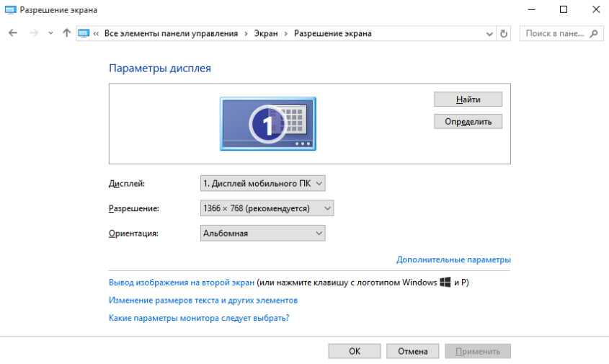Open Изменение размеров текста link
The width and height of the screenshot is (609, 364).
(x=203, y=300)
